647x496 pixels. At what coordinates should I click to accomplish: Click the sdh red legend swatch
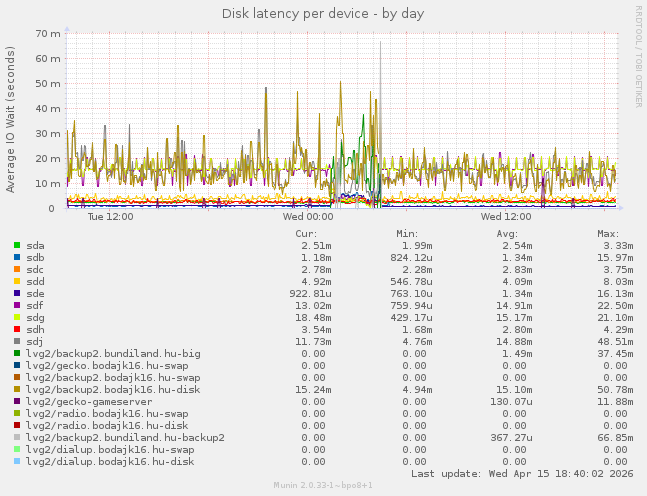[x=17, y=329]
